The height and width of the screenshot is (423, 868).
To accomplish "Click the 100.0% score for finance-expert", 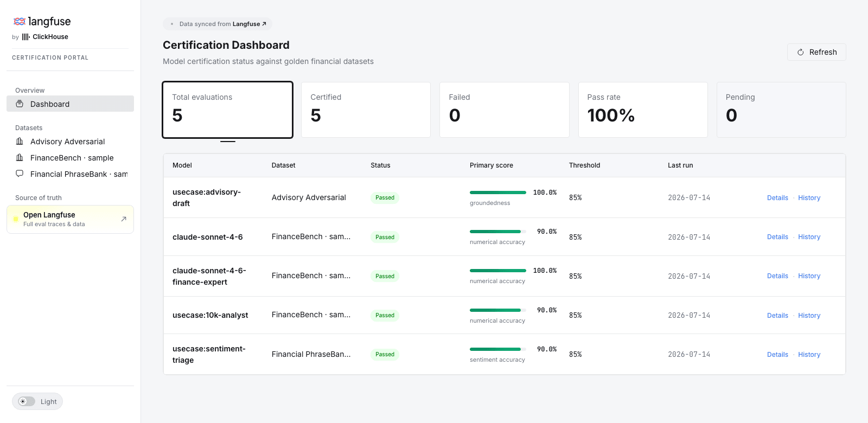I will click(545, 271).
